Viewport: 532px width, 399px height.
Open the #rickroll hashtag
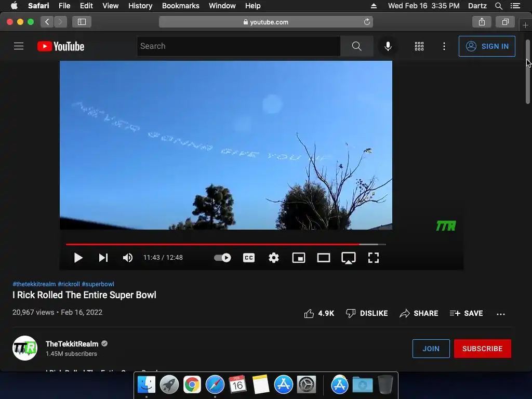[69, 284]
